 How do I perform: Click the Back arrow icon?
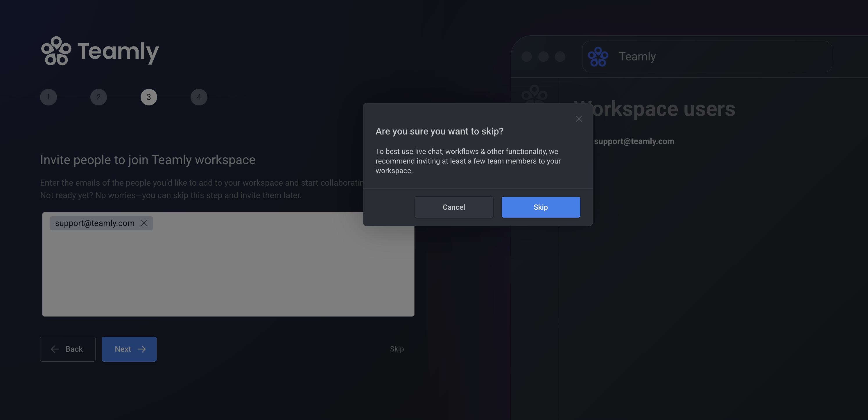coord(55,349)
